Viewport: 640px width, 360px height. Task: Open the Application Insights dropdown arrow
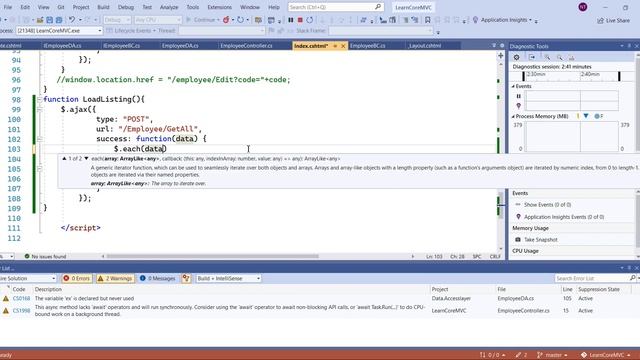(x=531, y=20)
